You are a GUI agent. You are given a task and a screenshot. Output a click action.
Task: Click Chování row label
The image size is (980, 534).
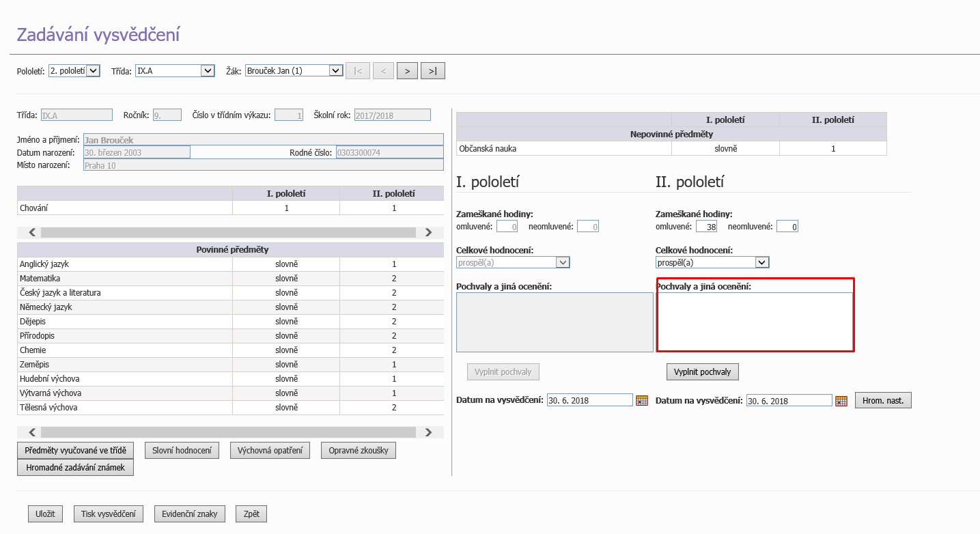click(x=33, y=208)
